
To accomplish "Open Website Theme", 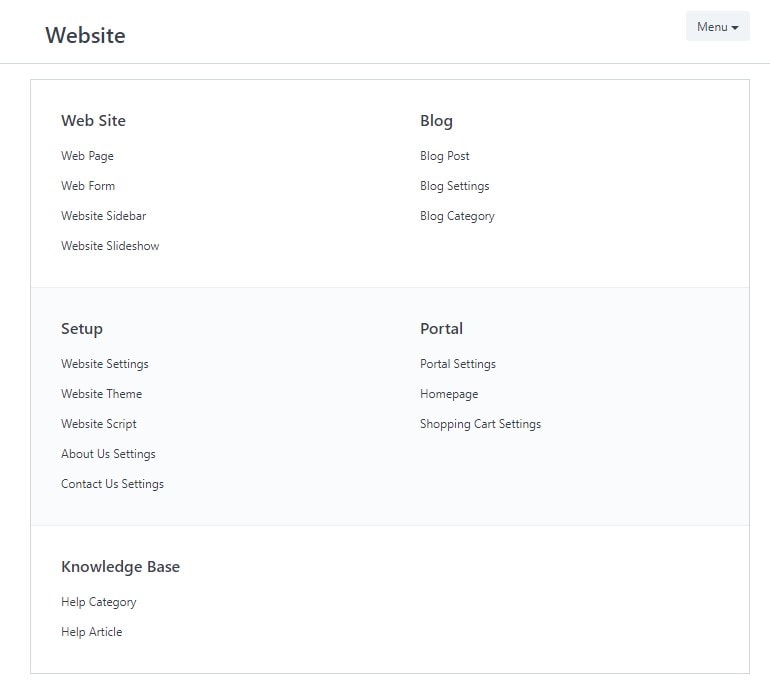I will (102, 394).
